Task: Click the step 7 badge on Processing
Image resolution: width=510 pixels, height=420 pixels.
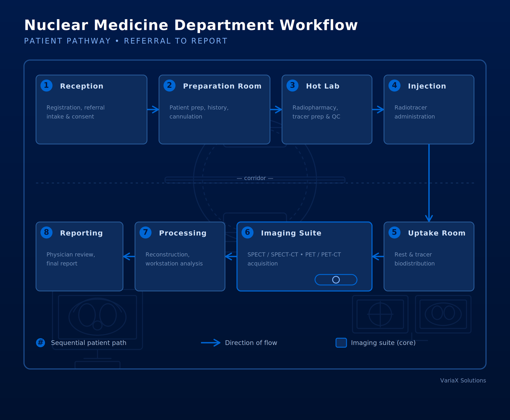Action: pyautogui.click(x=146, y=232)
